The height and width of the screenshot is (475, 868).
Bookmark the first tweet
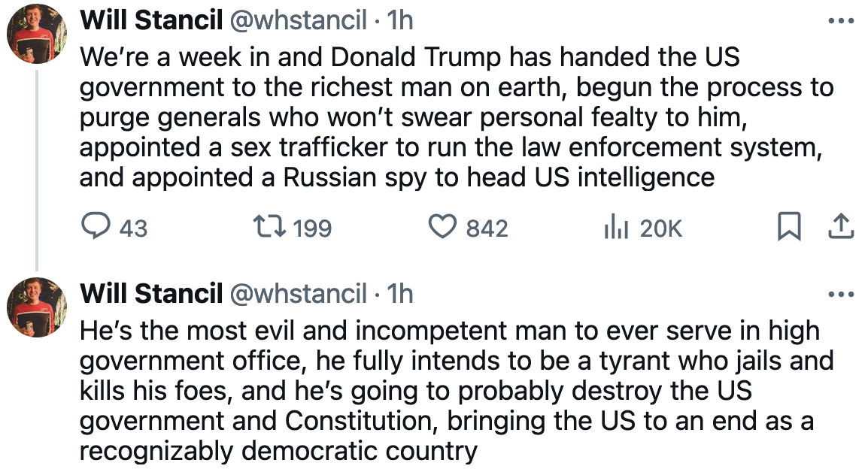(788, 227)
